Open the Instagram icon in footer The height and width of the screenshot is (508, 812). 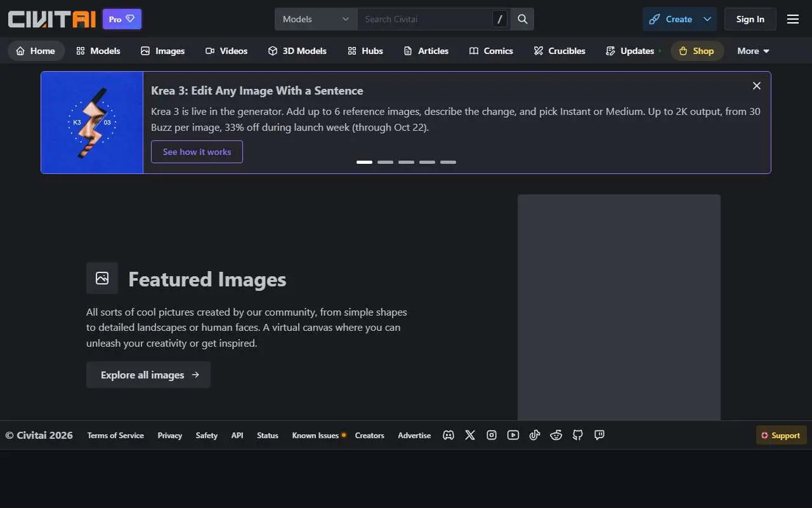[492, 435]
